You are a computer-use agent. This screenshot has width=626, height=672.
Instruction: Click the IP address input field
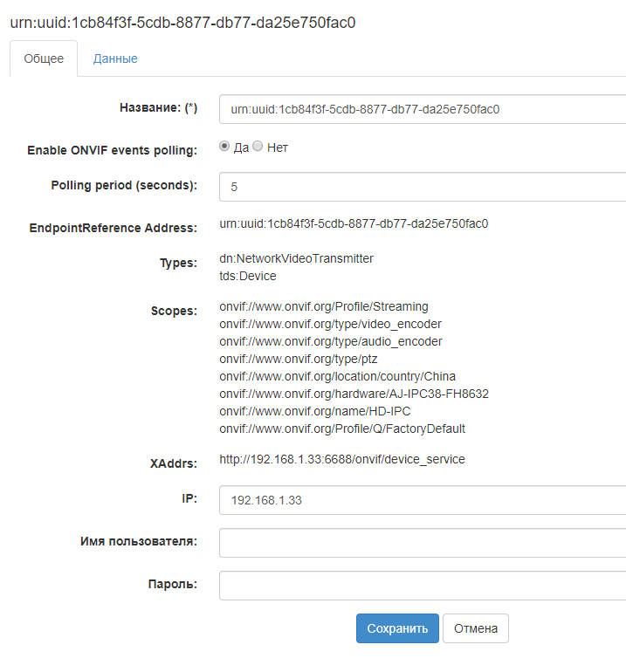click(423, 500)
